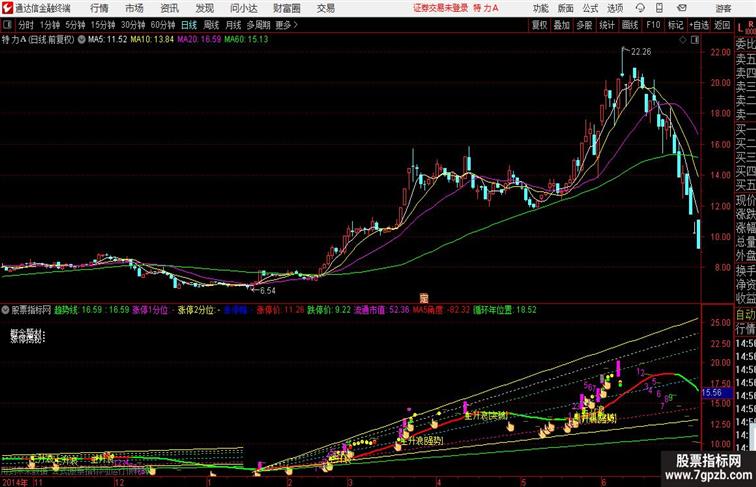
Task: Open the 财富圈 menu
Action: pyautogui.click(x=286, y=8)
